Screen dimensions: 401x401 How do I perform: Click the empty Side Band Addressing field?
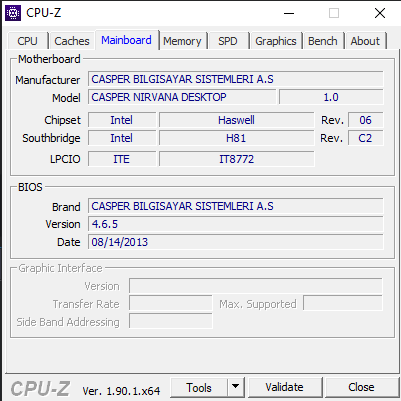pos(171,321)
